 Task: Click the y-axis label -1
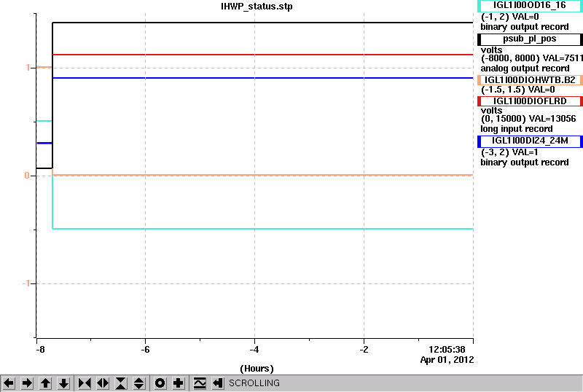point(26,283)
